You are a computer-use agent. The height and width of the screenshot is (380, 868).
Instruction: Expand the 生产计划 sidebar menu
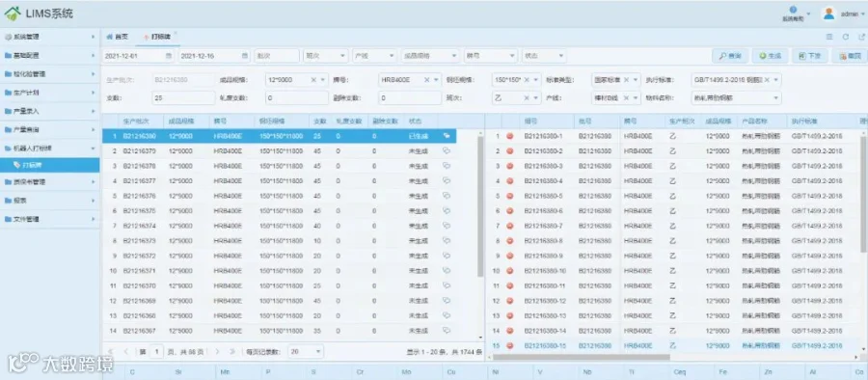tap(50, 93)
